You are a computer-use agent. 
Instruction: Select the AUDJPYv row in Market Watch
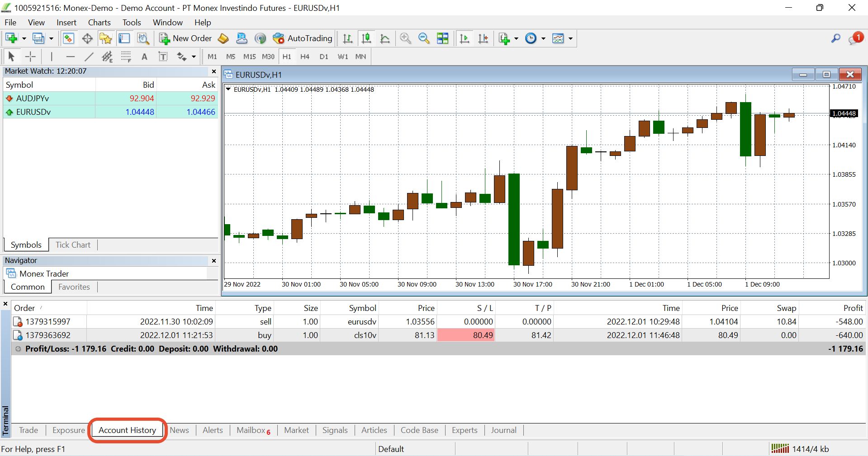pos(110,98)
